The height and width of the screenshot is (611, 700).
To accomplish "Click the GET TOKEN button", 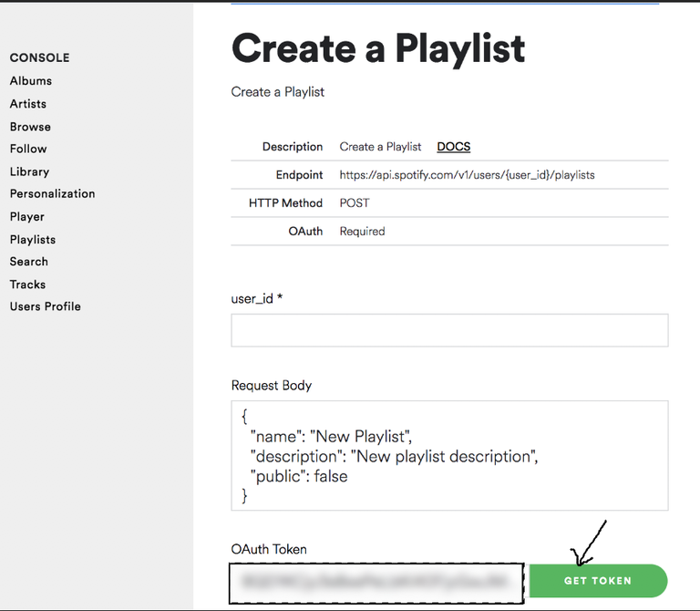I will tap(598, 581).
